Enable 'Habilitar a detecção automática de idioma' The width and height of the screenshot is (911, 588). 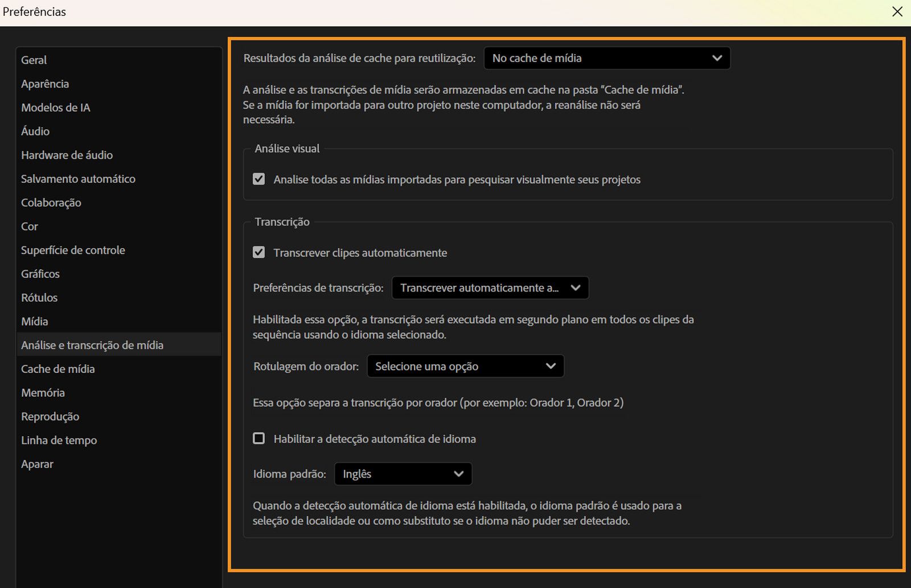[259, 438]
